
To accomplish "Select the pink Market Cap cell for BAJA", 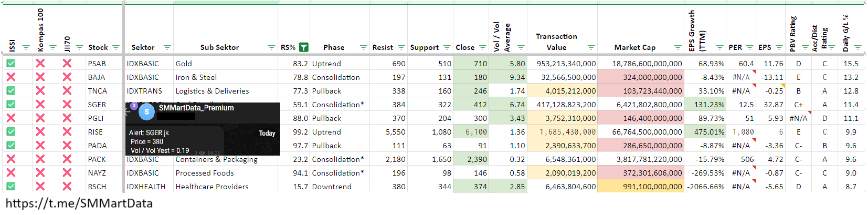I will coord(641,77).
